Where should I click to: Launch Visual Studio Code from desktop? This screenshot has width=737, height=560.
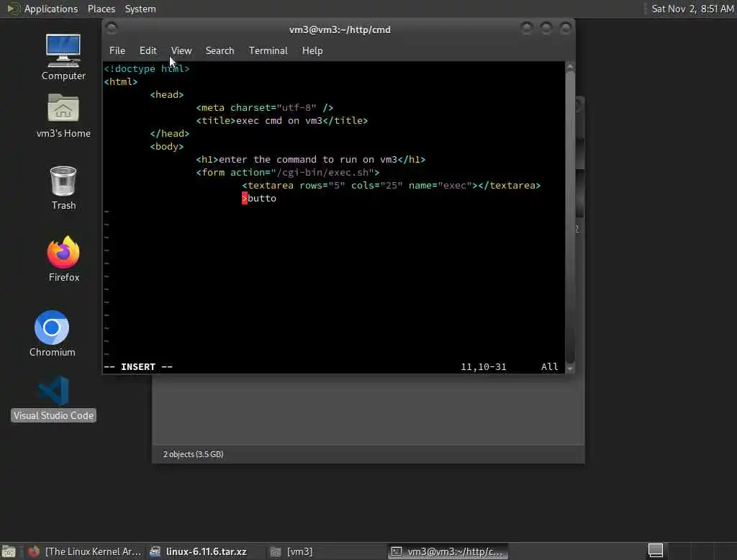(53, 398)
